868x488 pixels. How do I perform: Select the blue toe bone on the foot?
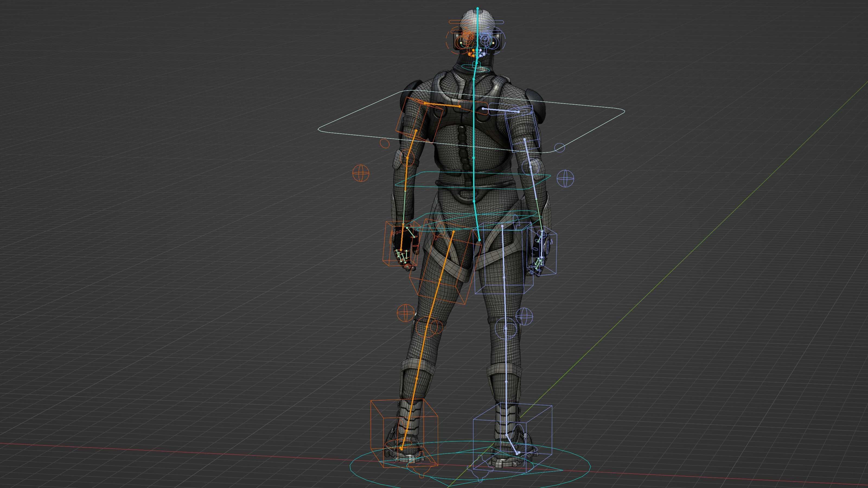[512, 445]
